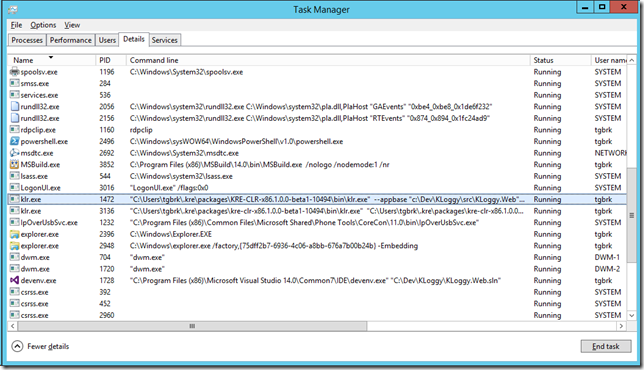
Task: Click the explorer.exe icon with PID 2396
Action: coord(14,234)
